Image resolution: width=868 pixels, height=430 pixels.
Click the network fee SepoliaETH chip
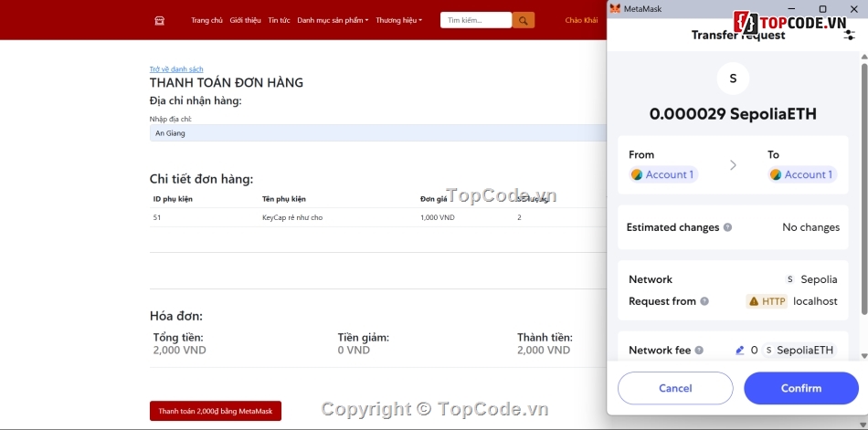point(799,351)
